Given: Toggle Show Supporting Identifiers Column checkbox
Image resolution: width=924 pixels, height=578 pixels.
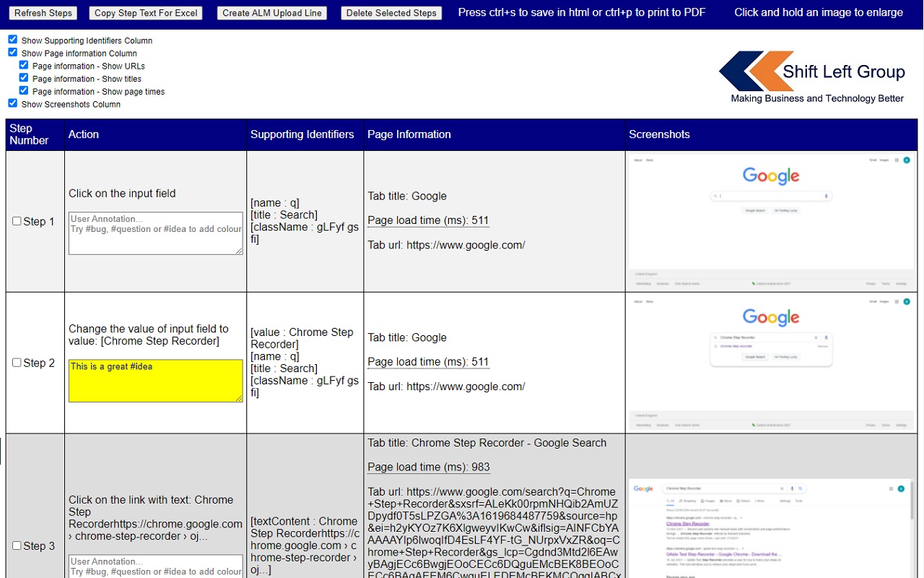Looking at the screenshot, I should pyautogui.click(x=12, y=40).
